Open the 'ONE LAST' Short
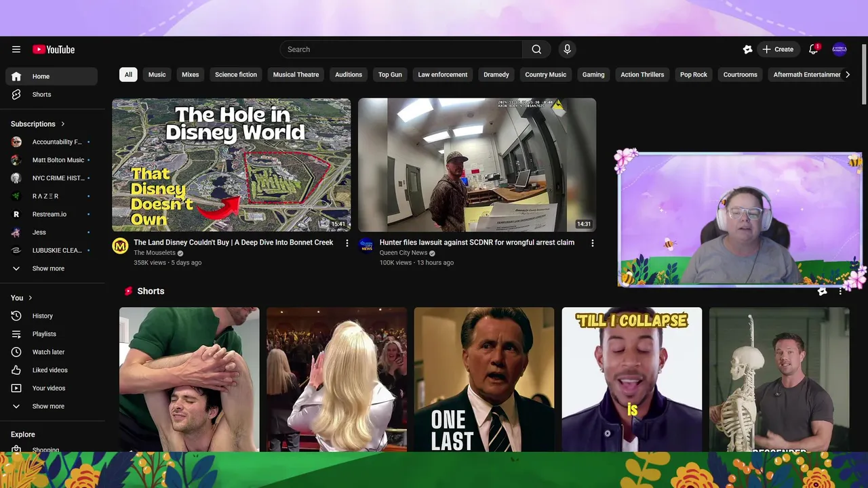 point(484,380)
